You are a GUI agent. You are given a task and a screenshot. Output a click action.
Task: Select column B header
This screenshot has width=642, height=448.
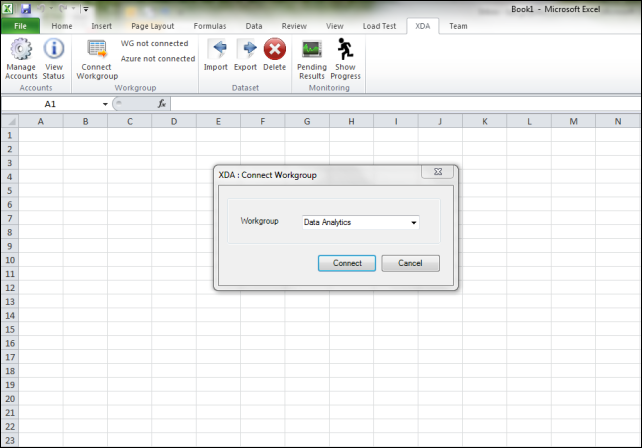click(x=85, y=121)
